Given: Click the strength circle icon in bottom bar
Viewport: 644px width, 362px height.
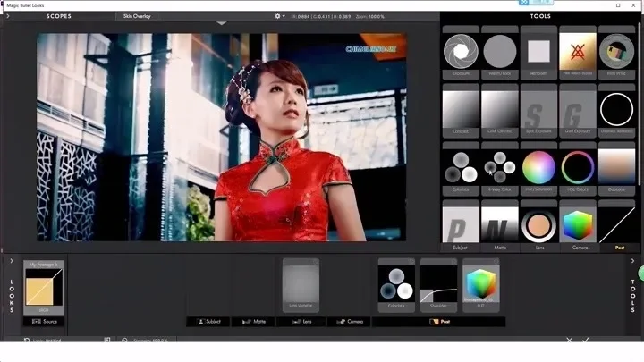Looking at the screenshot, I should [x=124, y=340].
